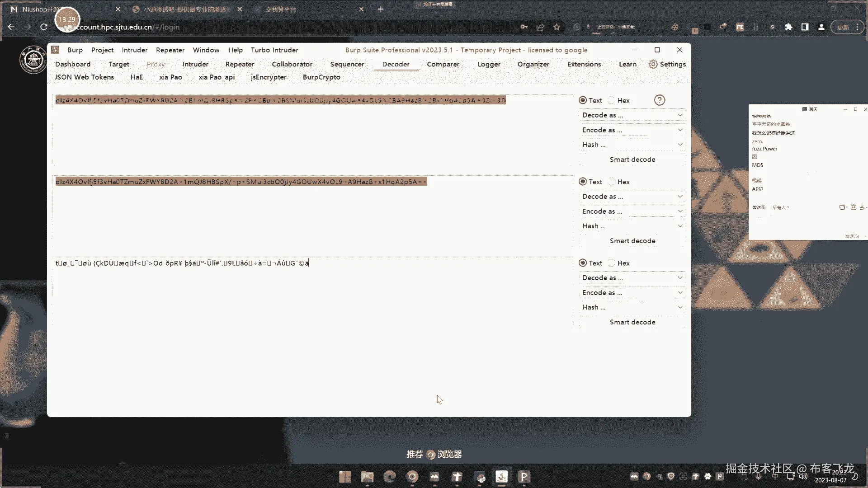This screenshot has width=868, height=488.
Task: Open the file explorer taskbar icon
Action: click(367, 477)
